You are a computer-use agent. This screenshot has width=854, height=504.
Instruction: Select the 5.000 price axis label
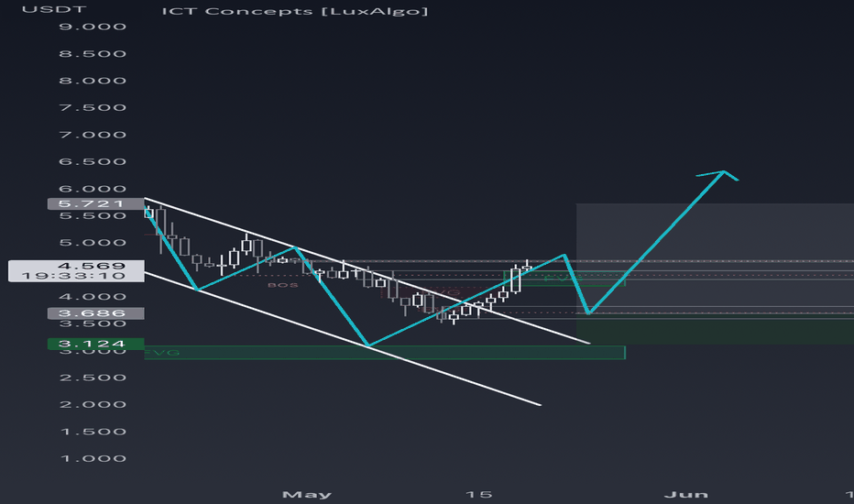coord(93,243)
